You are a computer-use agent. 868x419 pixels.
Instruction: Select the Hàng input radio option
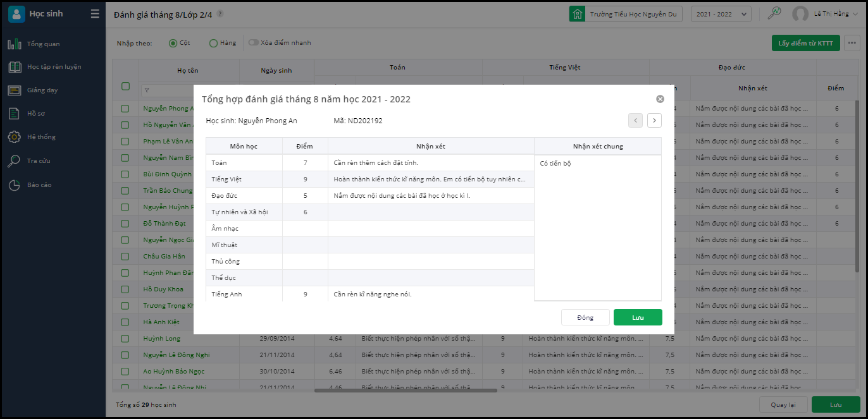[x=213, y=43]
